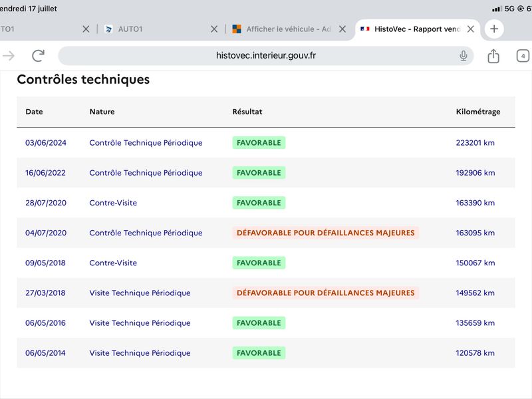The width and height of the screenshot is (532, 399).
Task: Click the Contre-Visite entry dated 09/05/2018
Action: [113, 263]
